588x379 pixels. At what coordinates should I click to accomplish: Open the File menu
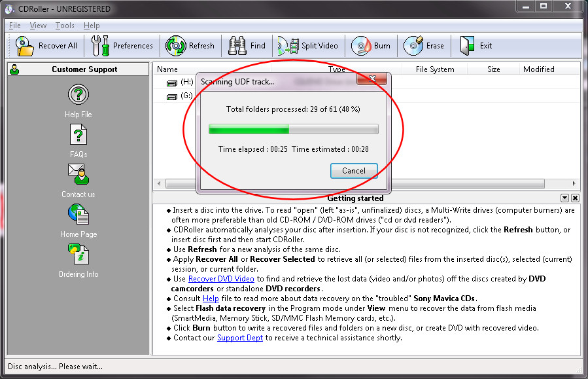(15, 26)
